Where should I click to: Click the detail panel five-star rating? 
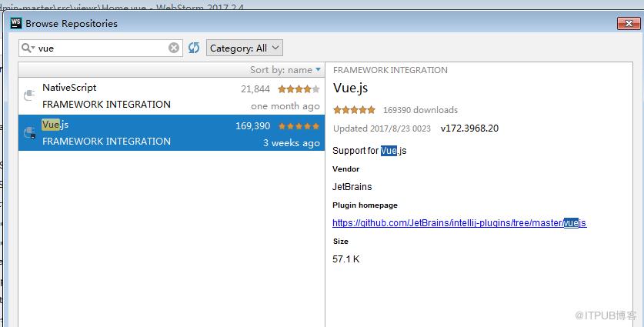354,110
